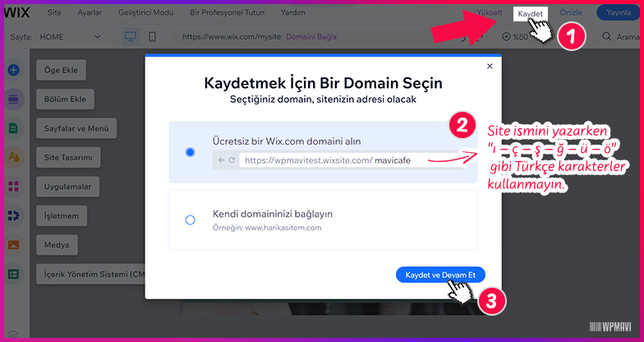Click the Örneğin: www.harikasitem.com text
644x342 pixels.
pos(267,228)
